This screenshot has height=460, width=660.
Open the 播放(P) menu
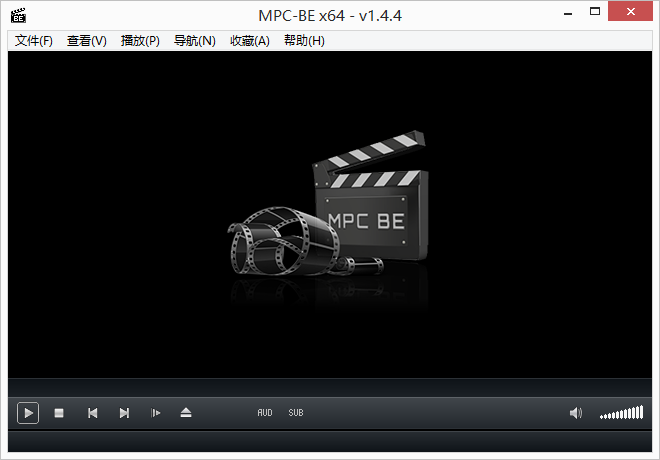pos(140,41)
